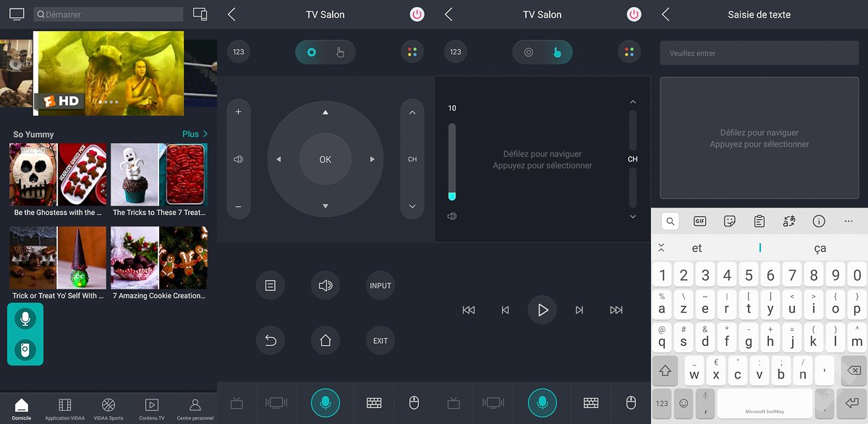This screenshot has height=424, width=868.
Task: Tap the Home button on remote
Action: (325, 341)
